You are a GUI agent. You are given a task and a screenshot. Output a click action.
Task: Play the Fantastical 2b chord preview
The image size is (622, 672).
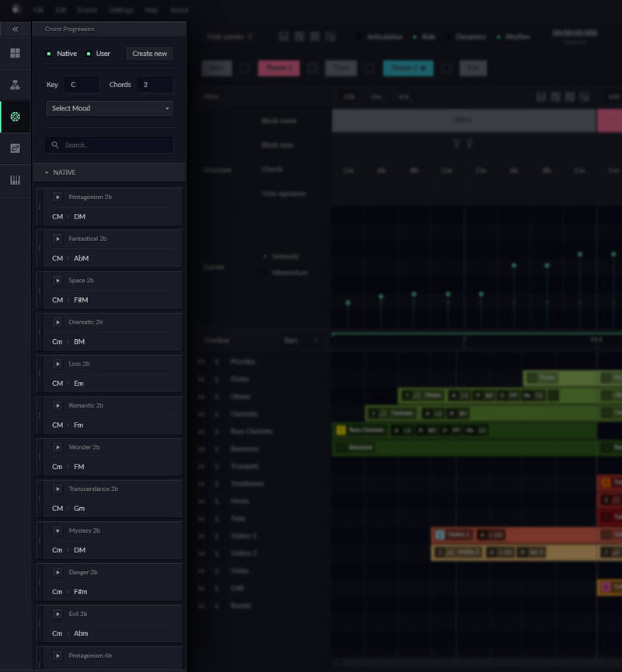point(58,239)
